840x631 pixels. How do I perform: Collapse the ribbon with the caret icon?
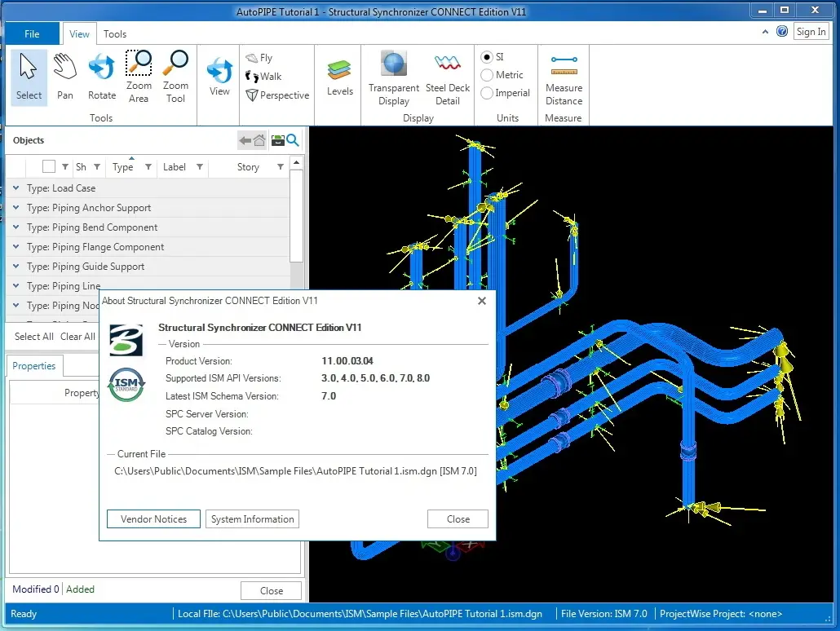765,32
